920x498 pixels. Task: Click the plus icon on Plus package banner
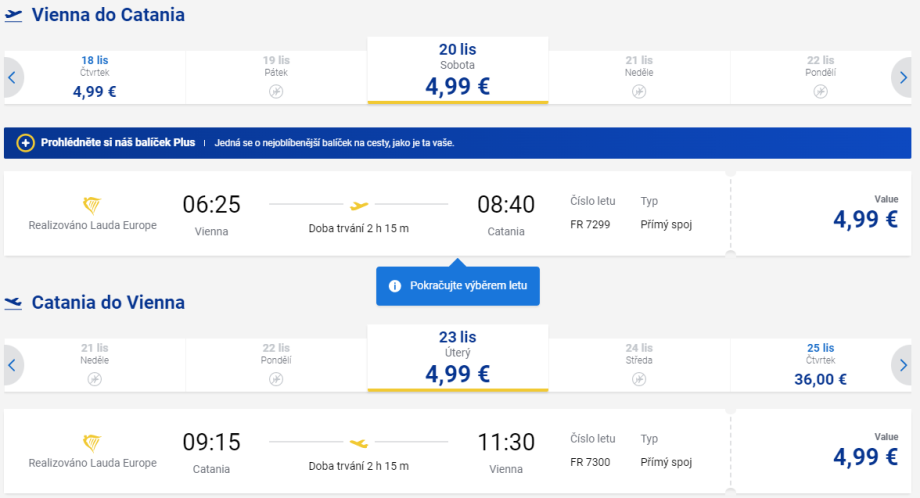tap(26, 143)
